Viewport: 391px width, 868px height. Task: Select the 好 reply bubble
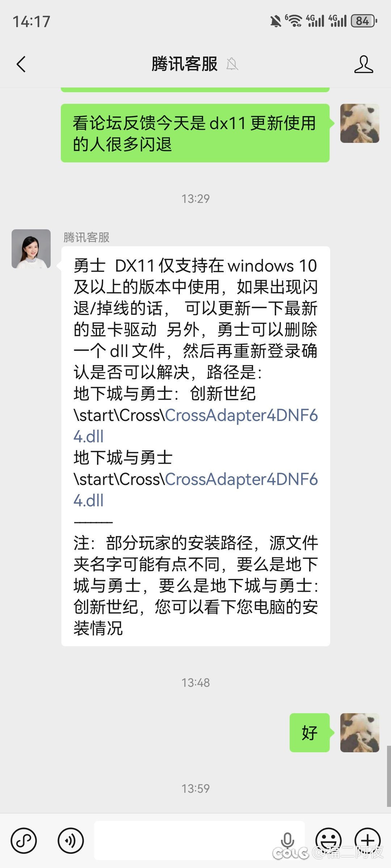310,733
